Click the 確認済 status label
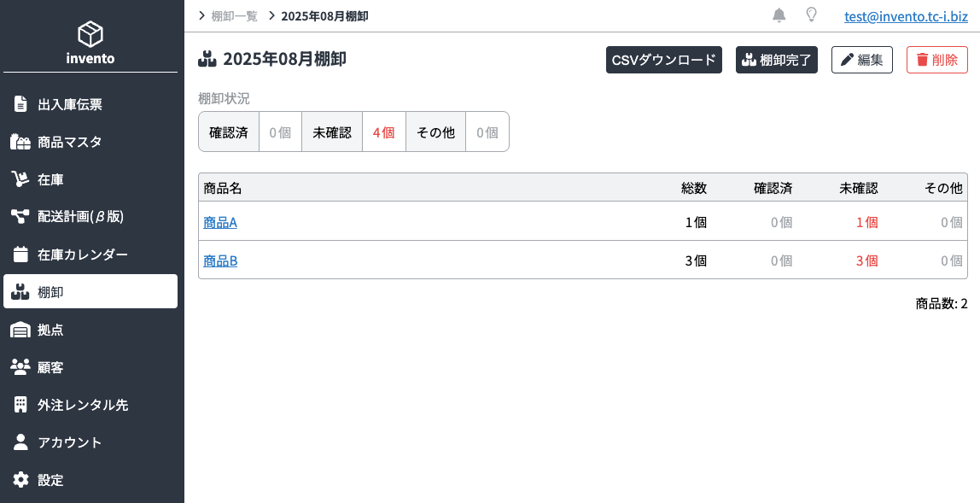The width and height of the screenshot is (980, 503). tap(229, 132)
